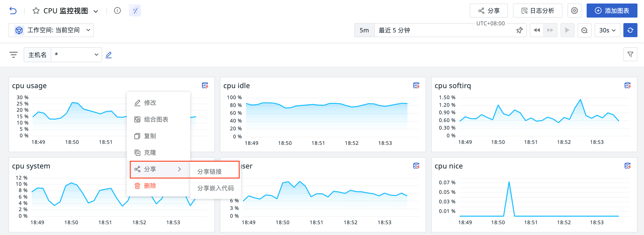Select 修改 from the context menu
The height and width of the screenshot is (235, 644).
[150, 103]
